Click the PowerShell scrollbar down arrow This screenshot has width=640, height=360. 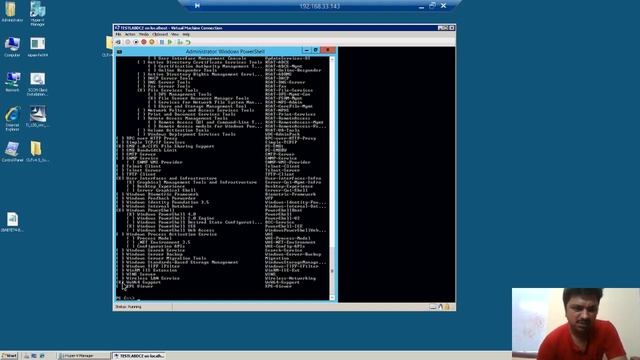coord(332,298)
